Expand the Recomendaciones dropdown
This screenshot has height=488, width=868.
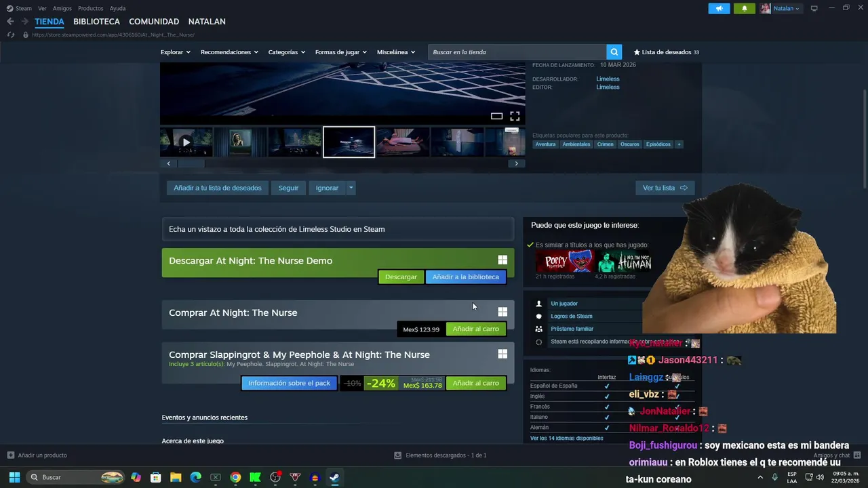pyautogui.click(x=229, y=52)
